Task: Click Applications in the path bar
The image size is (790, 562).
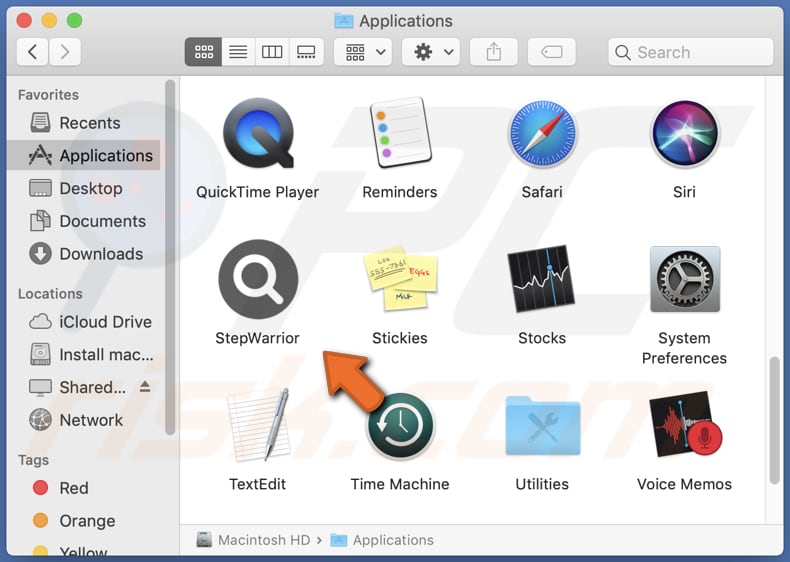Action: click(x=382, y=540)
